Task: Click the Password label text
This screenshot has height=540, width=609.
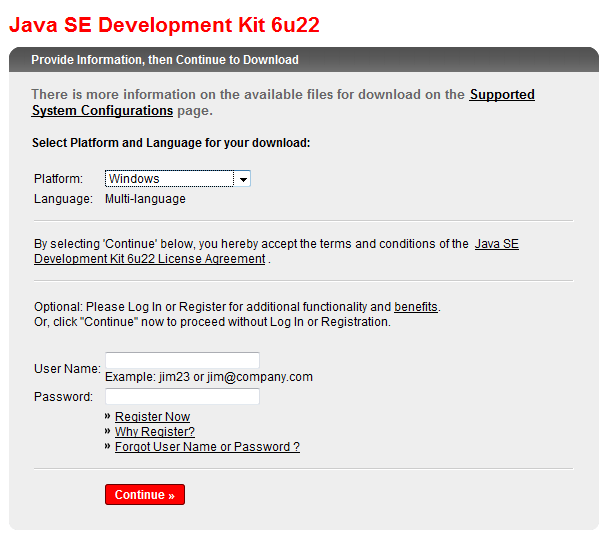Action: tap(63, 397)
